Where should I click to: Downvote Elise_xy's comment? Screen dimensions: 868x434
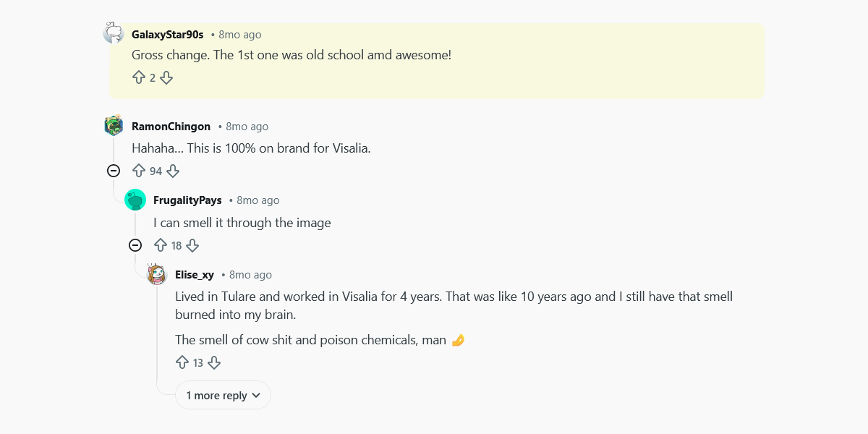click(x=214, y=362)
